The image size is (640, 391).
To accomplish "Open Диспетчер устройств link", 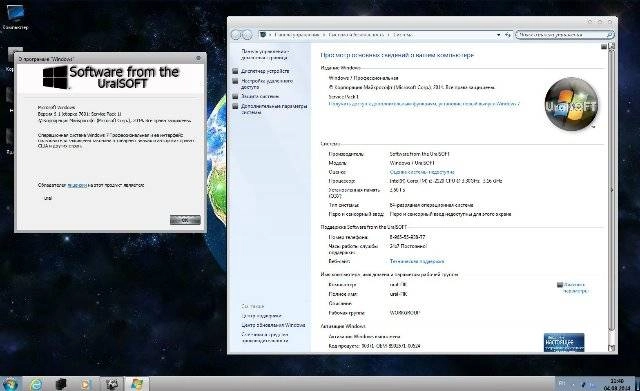I will (x=265, y=71).
